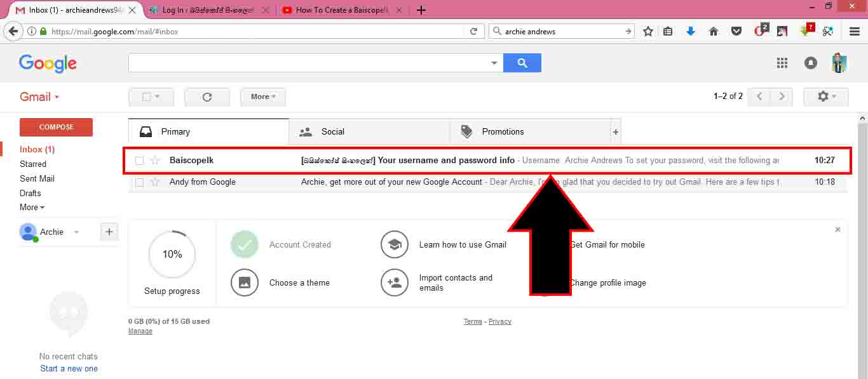Click the scissors screenshot extension icon
Viewport: 868px width, 379px height.
pos(827,31)
